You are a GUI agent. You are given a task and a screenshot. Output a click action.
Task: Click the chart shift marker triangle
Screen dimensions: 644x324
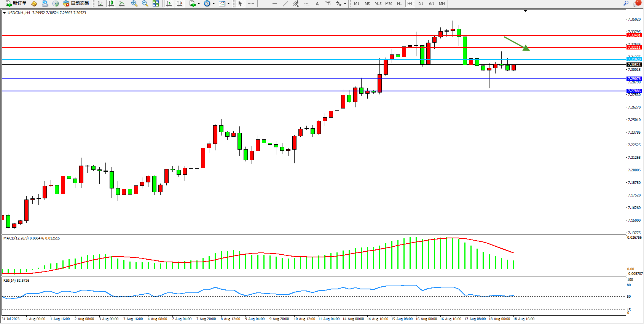(525, 11)
